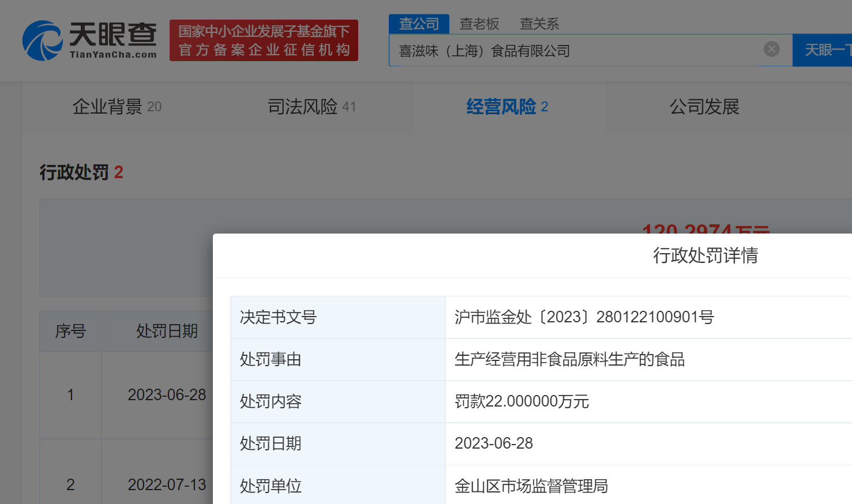
Task: Click the 处罚日期 table column header
Action: 167,331
